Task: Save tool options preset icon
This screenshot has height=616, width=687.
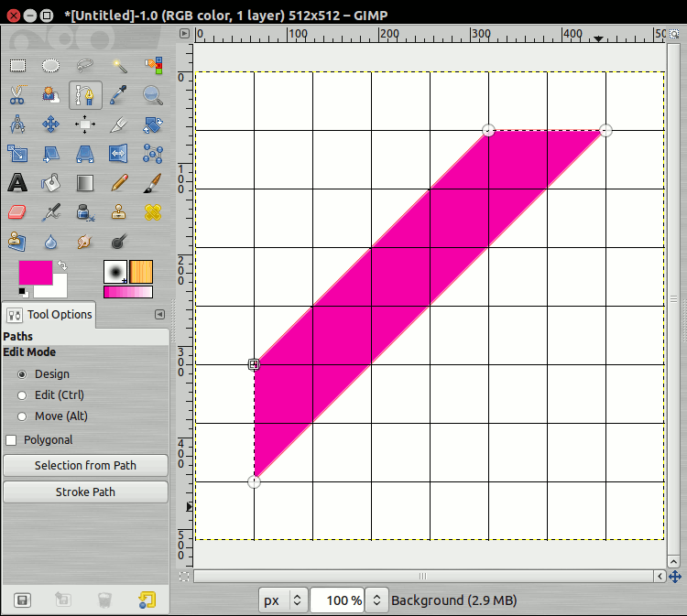Action: coord(22,600)
